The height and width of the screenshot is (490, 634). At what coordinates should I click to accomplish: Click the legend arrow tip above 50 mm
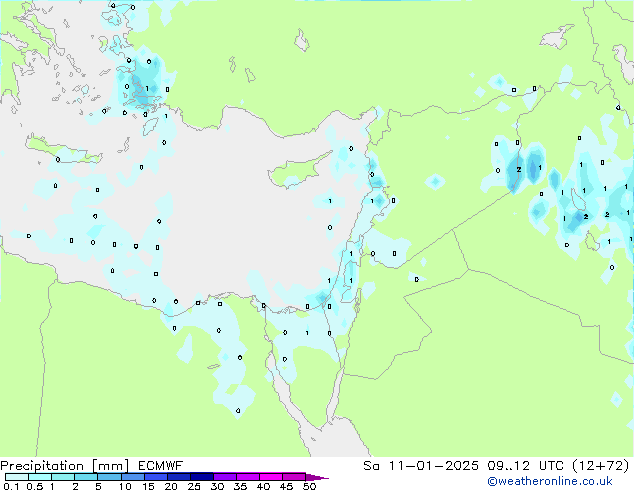coord(317,477)
